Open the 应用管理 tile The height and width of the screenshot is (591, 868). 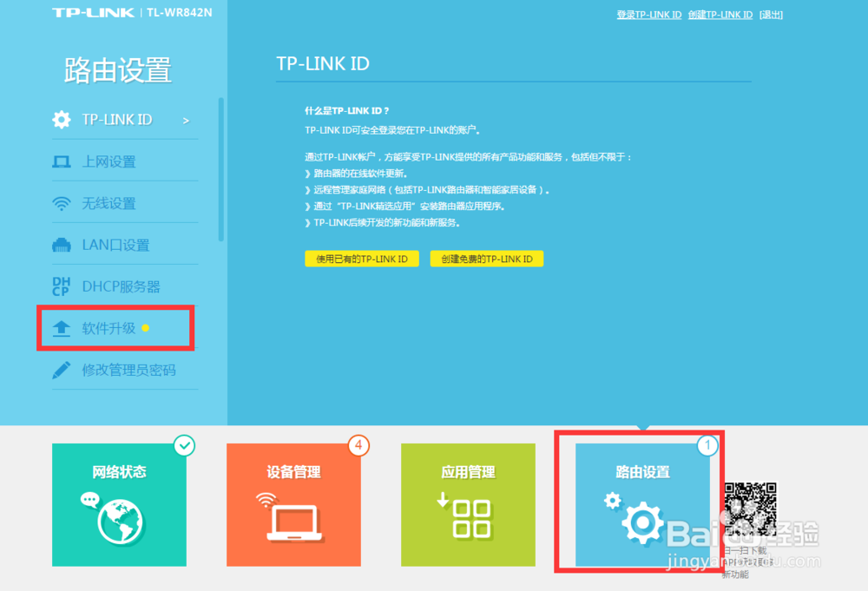468,505
